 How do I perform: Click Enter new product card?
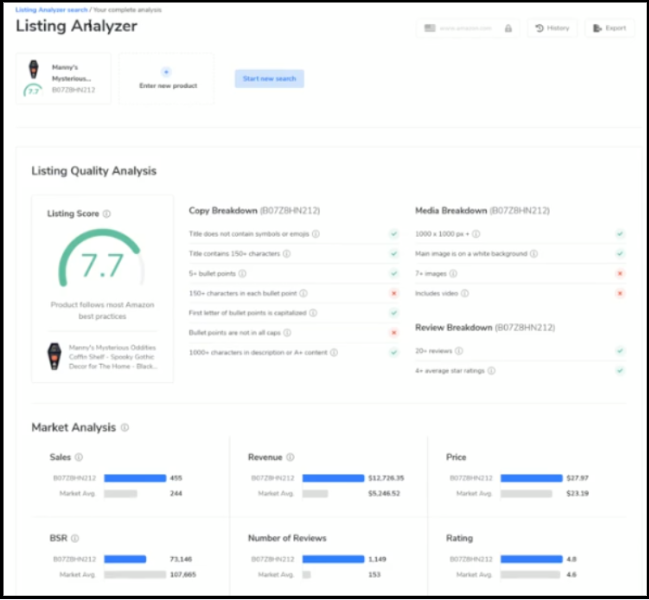pos(166,78)
